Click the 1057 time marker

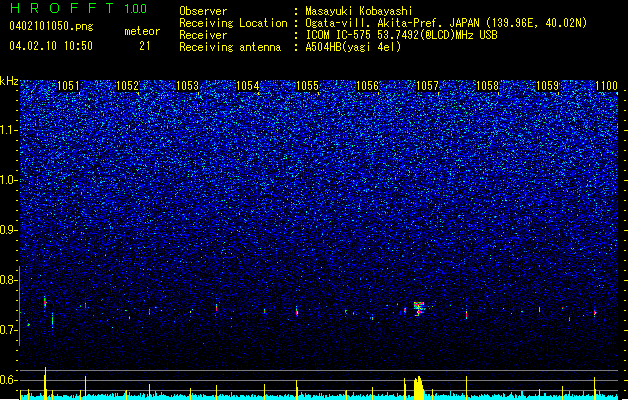427,85
